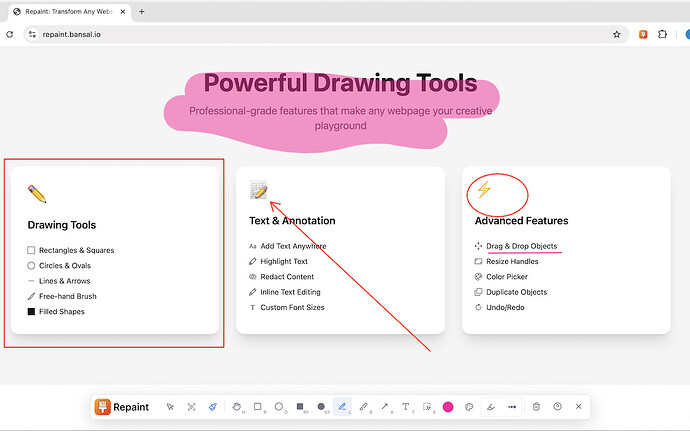Click the lightning bolt on Advanced Features card

click(484, 189)
